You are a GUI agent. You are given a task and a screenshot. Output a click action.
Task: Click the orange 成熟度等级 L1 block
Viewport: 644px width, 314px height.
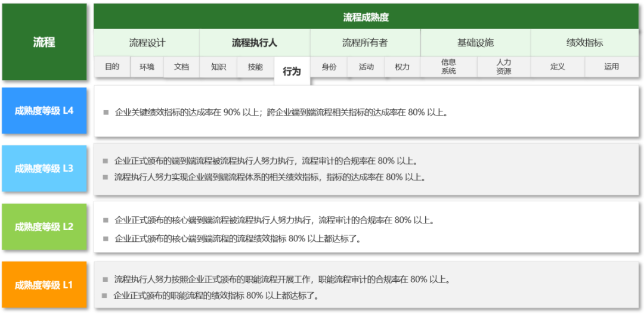(x=44, y=285)
